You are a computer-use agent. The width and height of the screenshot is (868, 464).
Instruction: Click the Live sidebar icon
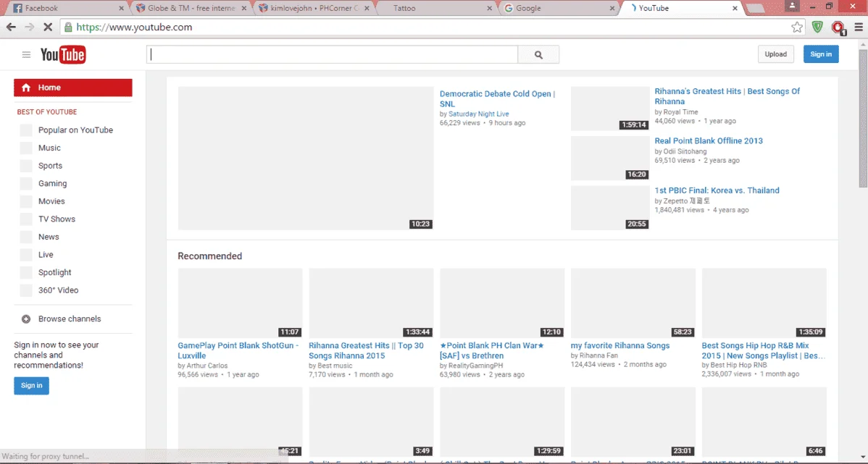(26, 254)
